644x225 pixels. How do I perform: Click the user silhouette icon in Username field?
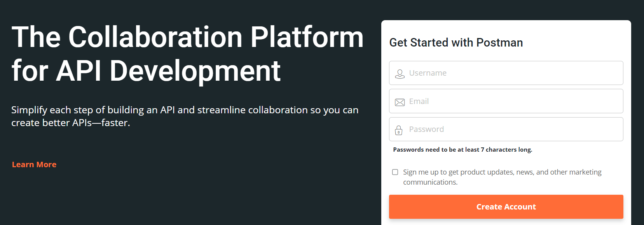[400, 74]
